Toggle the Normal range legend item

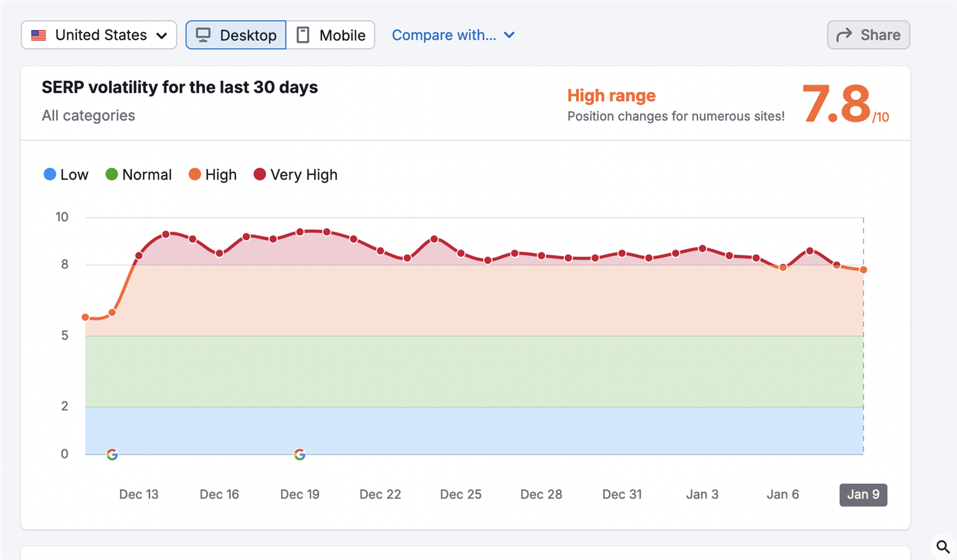pos(138,175)
